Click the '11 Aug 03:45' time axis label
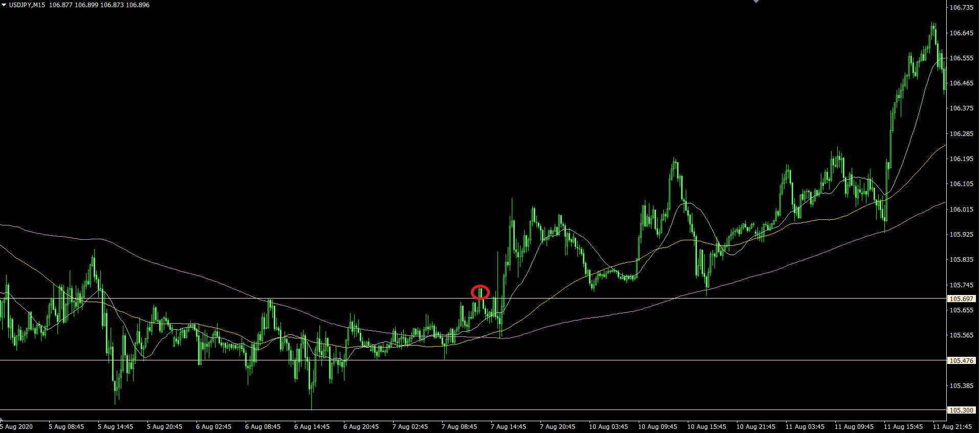This screenshot has height=433, width=980. point(805,427)
